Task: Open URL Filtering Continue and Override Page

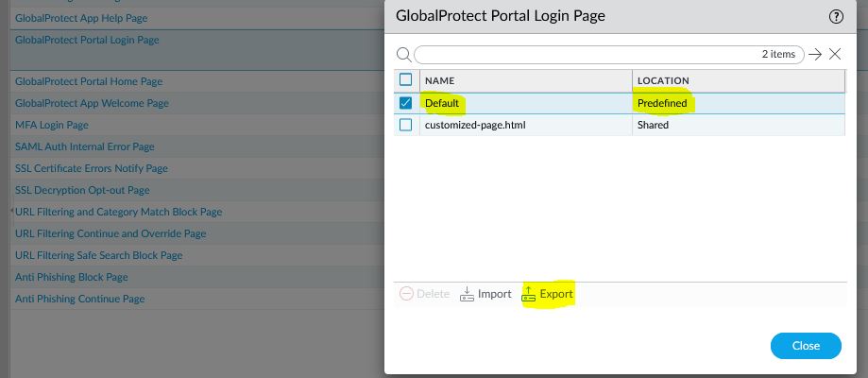Action: (111, 233)
